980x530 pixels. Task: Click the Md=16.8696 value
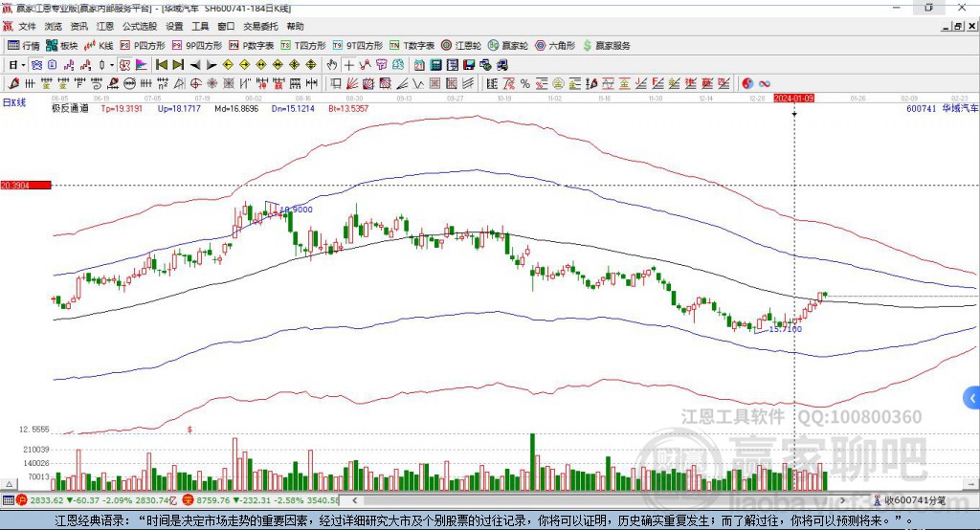tap(236, 108)
